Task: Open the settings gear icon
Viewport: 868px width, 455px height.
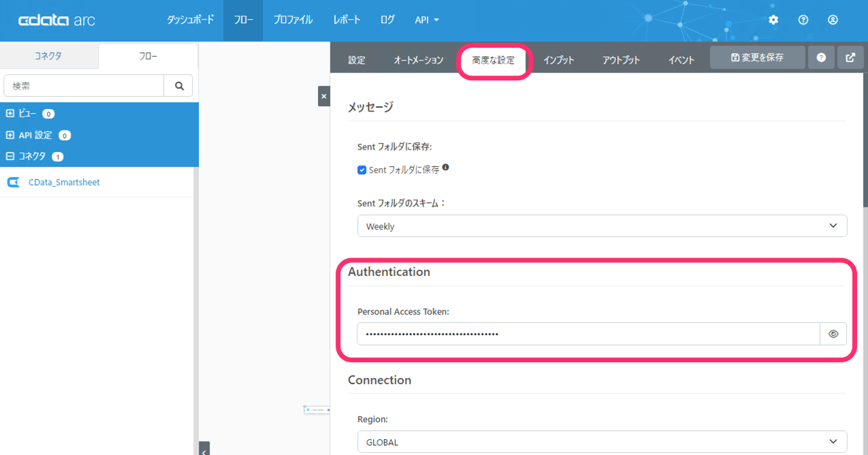Action: click(773, 20)
